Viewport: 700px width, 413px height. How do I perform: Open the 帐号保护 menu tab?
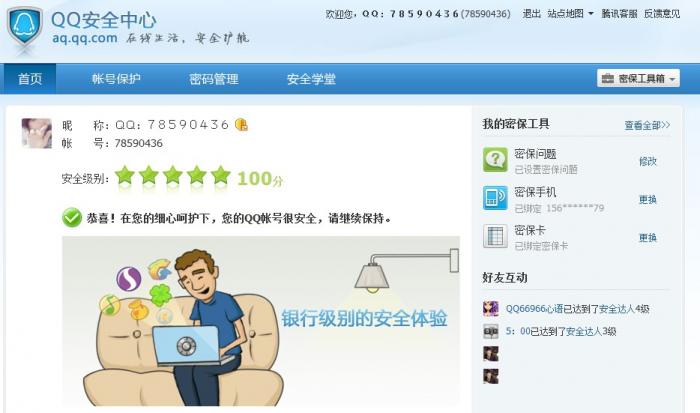click(117, 79)
